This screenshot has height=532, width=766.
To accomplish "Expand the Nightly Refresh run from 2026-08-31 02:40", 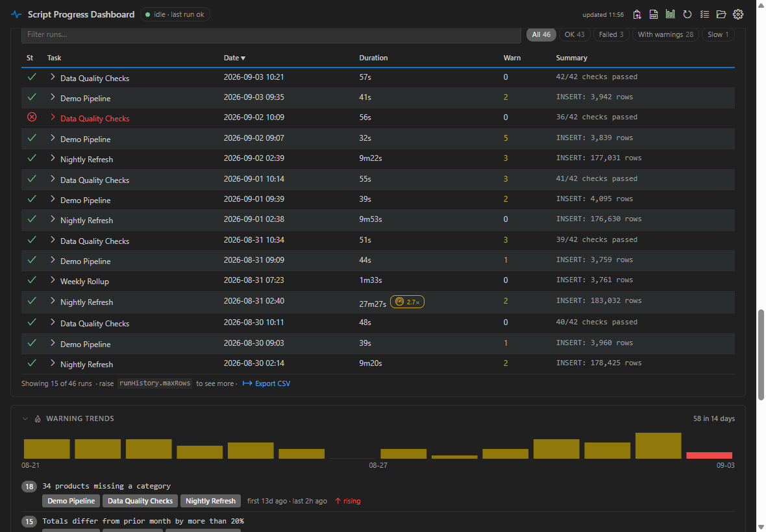I will pyautogui.click(x=53, y=301).
